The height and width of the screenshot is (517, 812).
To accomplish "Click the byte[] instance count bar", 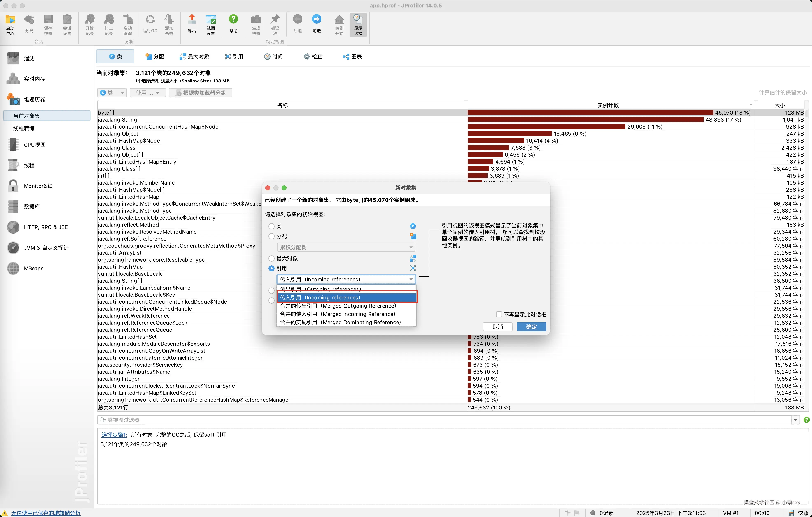I will (x=590, y=113).
